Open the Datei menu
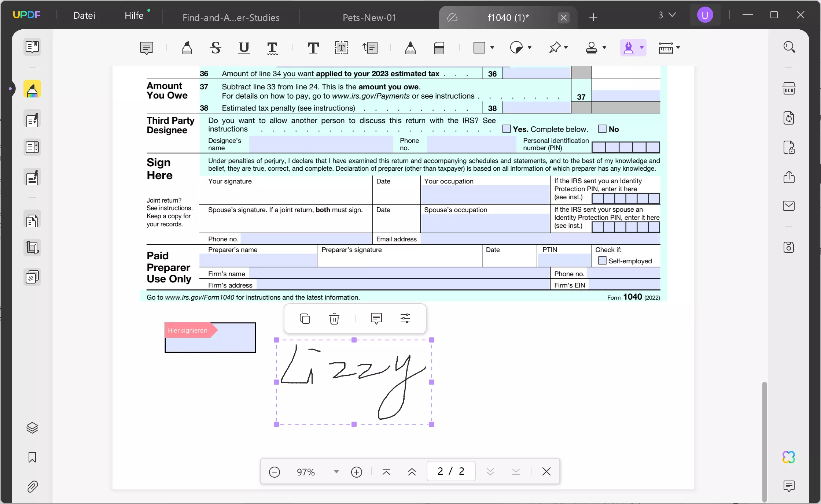 tap(84, 15)
